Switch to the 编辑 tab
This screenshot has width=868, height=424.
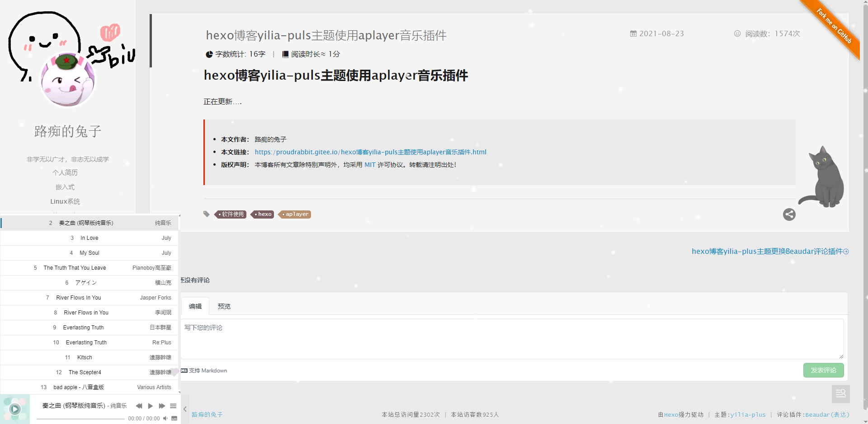195,306
